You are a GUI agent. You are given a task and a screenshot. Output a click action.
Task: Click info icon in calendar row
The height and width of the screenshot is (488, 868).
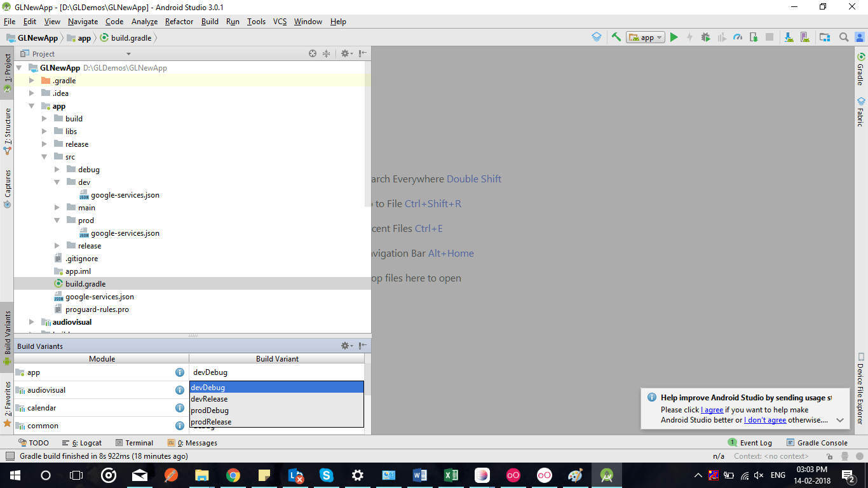(x=180, y=408)
